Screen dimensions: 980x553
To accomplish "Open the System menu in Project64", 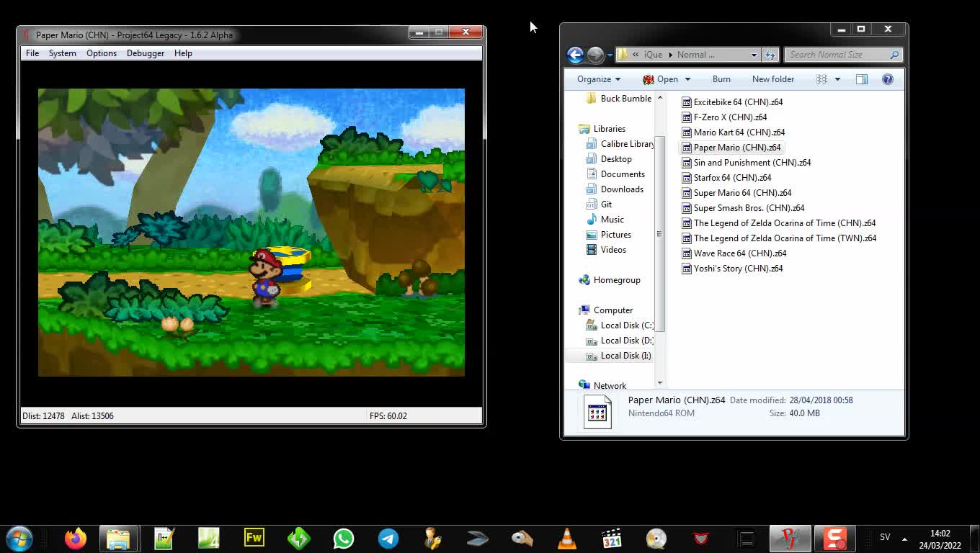I will pyautogui.click(x=63, y=53).
